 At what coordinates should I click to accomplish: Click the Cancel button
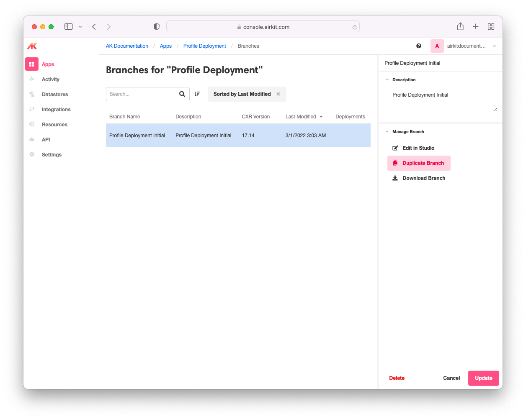point(451,378)
